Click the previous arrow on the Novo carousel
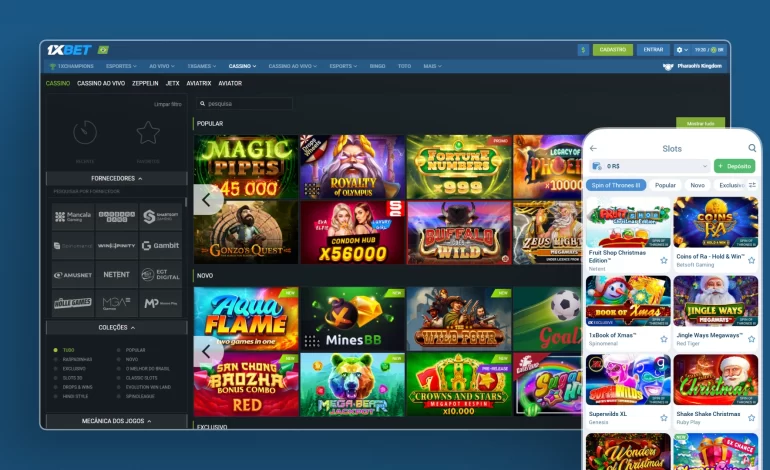This screenshot has width=770, height=470. point(207,351)
